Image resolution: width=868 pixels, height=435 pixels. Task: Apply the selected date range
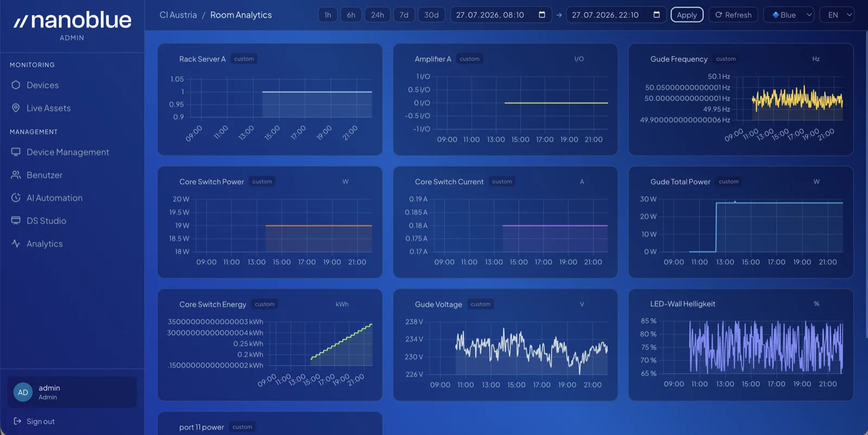coord(687,15)
